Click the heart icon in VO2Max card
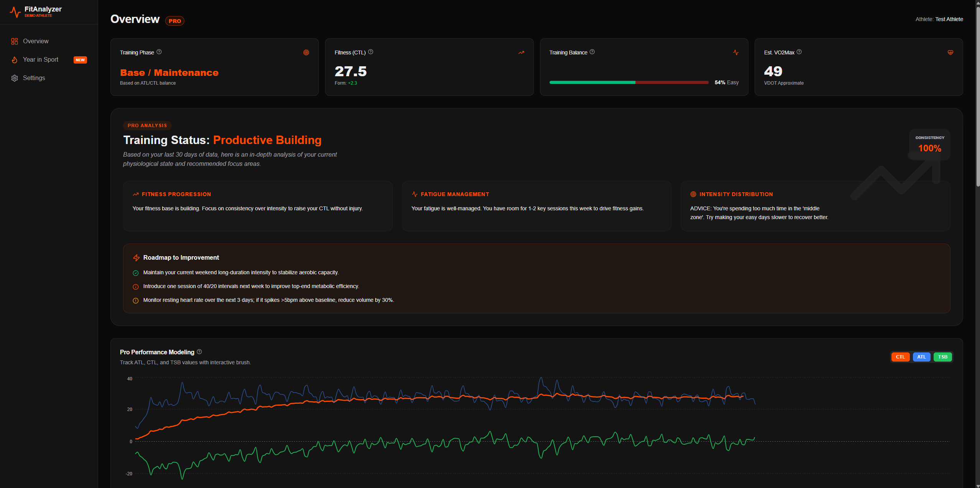 coord(950,52)
